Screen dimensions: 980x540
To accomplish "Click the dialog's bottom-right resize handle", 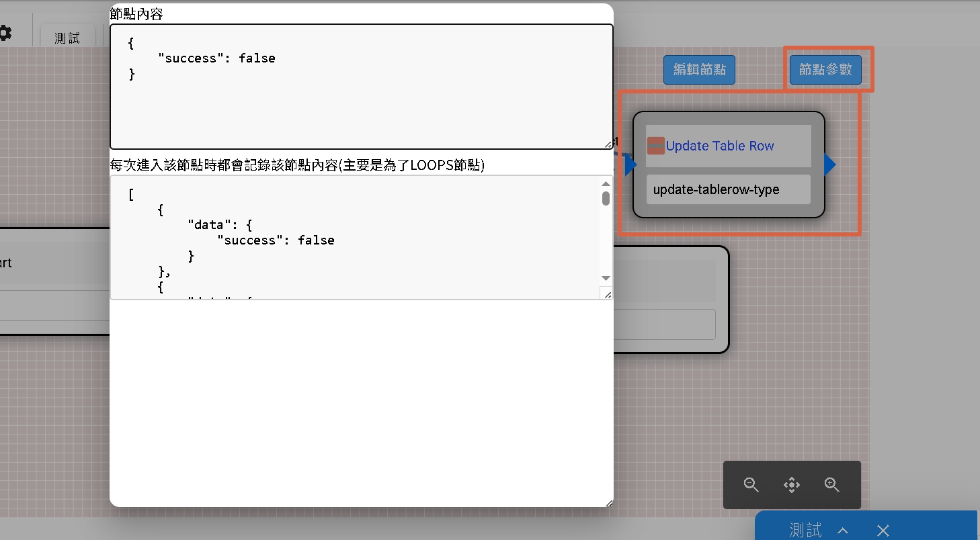I will [x=609, y=503].
